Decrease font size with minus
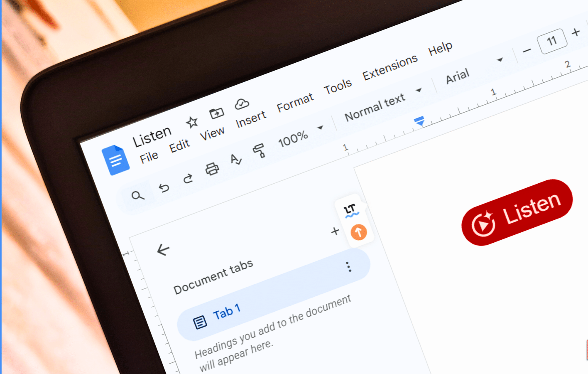588x374 pixels. coord(527,51)
